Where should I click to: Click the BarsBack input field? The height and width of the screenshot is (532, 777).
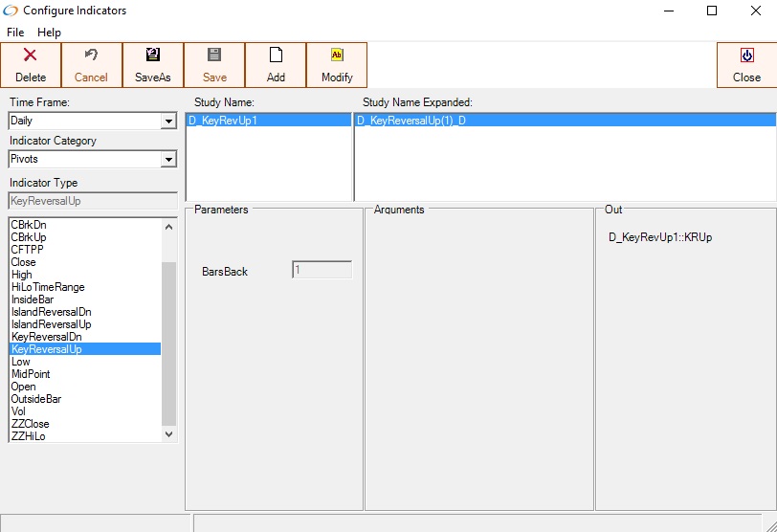[x=322, y=271]
